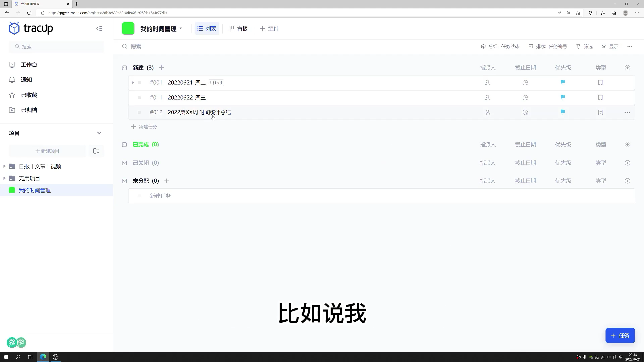Click the priority flag icon on task #012
The image size is (644, 362).
[x=563, y=112]
